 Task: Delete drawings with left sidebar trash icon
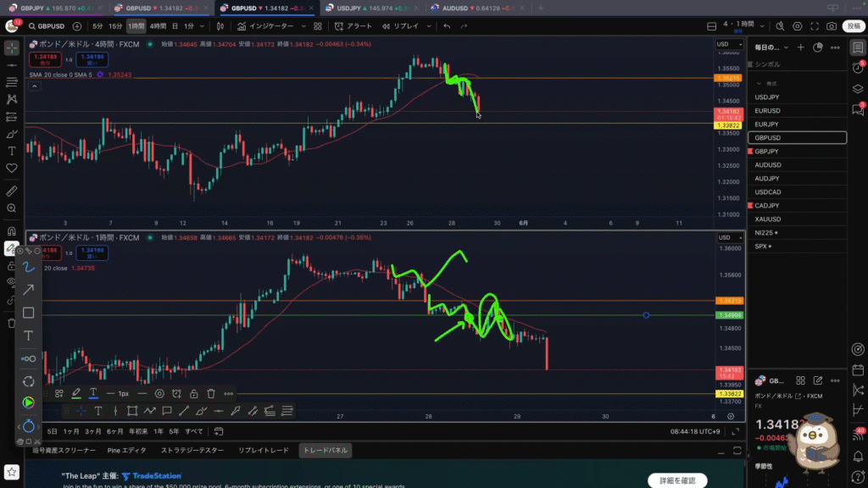12,323
